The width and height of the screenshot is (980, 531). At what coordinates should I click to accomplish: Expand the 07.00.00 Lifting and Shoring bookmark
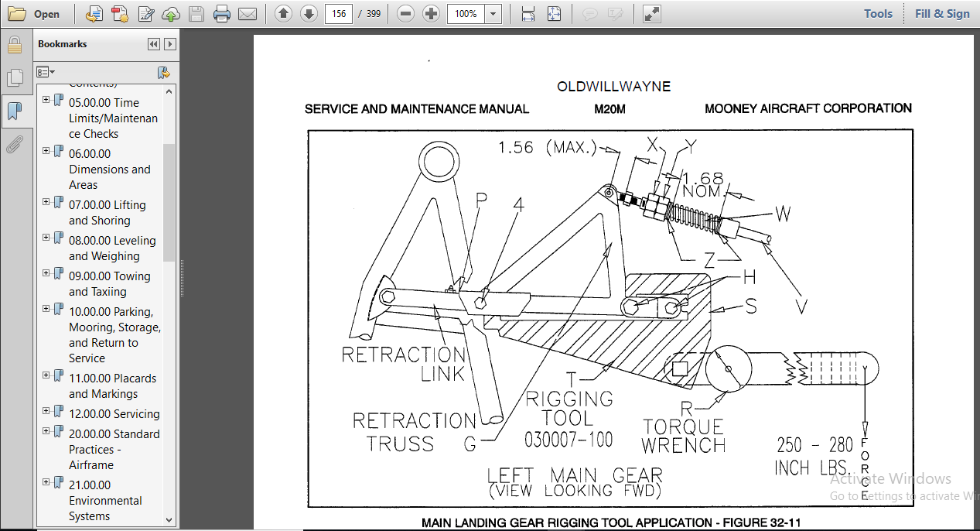(46, 202)
